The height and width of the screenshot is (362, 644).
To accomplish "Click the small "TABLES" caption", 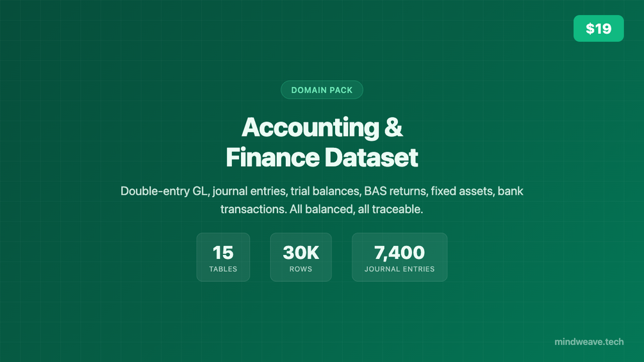I will [x=223, y=269].
